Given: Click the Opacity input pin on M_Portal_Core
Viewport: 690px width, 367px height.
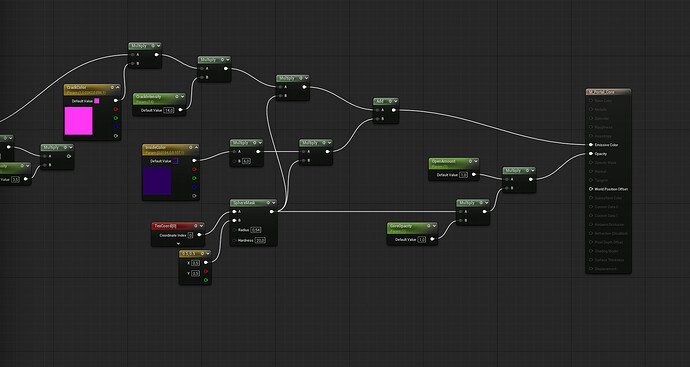Looking at the screenshot, I should pos(591,154).
